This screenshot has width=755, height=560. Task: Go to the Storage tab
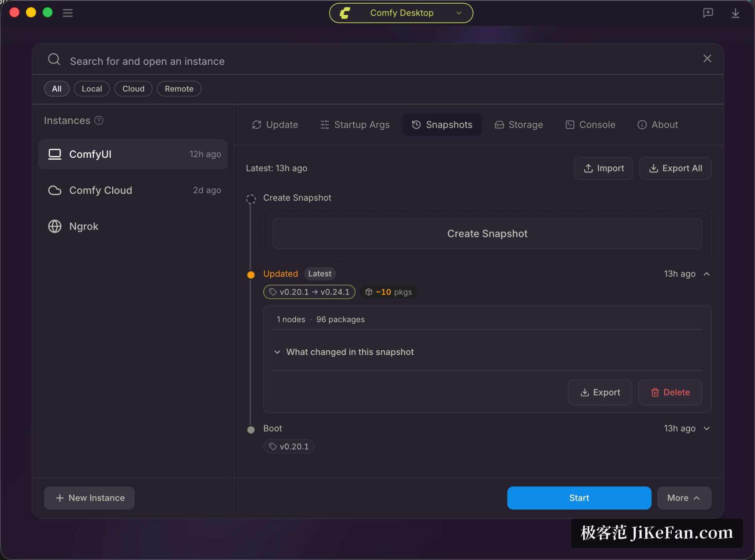click(x=519, y=124)
